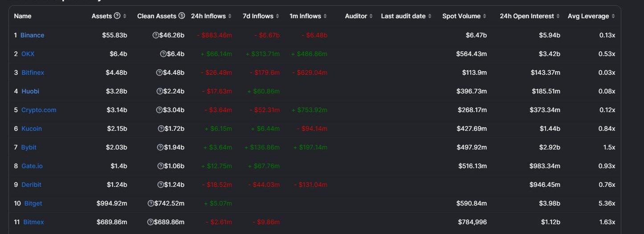
Task: Click the 24h Open Interest column header
Action: 527,16
